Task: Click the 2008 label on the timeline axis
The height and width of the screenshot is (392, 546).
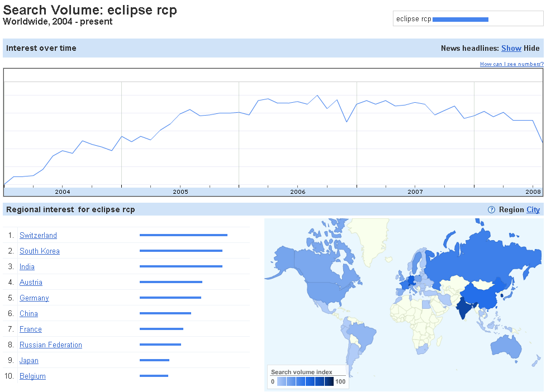Action: click(x=533, y=192)
